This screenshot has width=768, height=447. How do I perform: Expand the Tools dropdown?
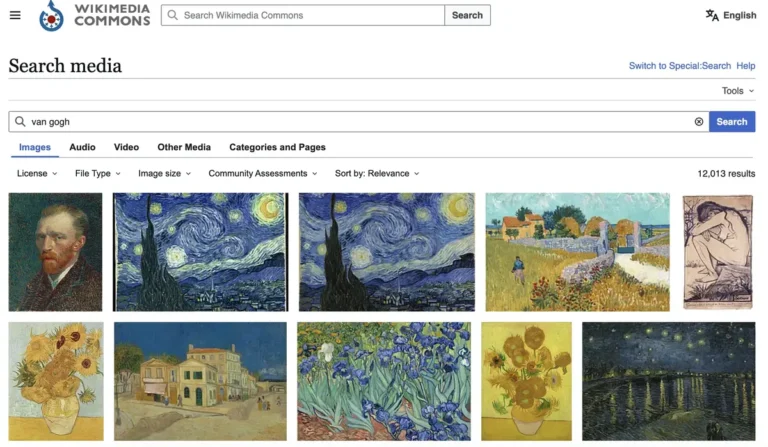click(738, 91)
